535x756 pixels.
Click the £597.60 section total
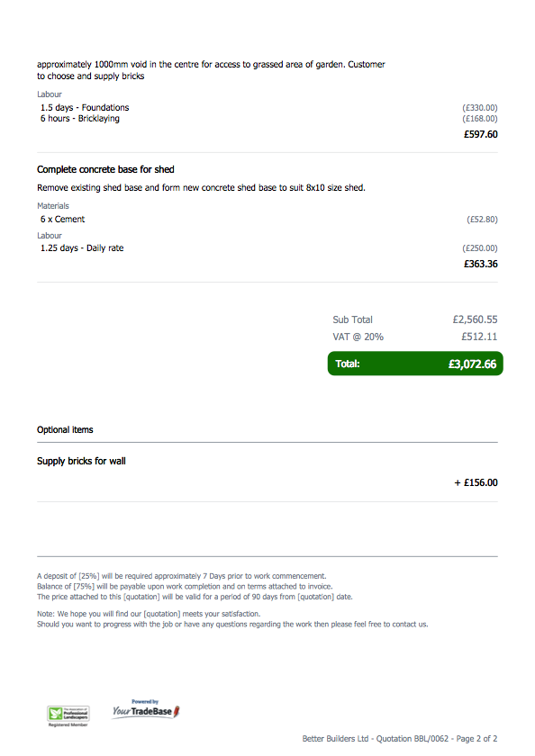click(x=480, y=134)
